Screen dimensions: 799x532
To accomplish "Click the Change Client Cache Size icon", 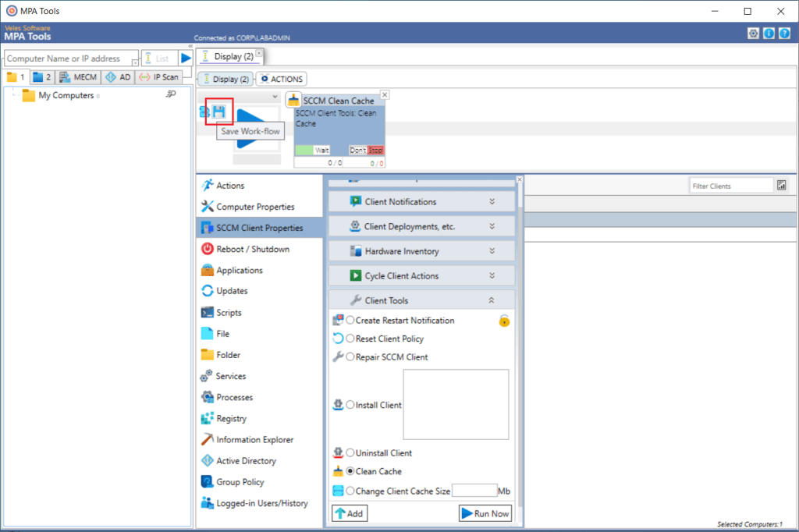I will [x=338, y=491].
